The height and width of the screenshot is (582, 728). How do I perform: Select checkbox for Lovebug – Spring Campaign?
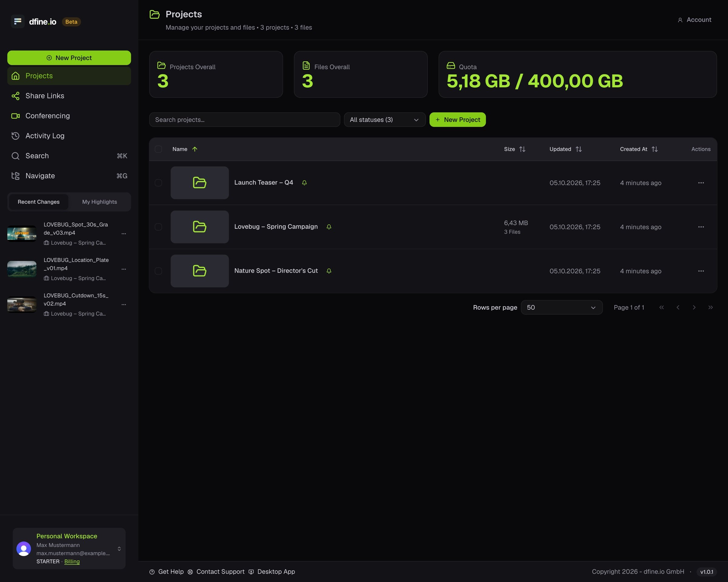tap(158, 227)
